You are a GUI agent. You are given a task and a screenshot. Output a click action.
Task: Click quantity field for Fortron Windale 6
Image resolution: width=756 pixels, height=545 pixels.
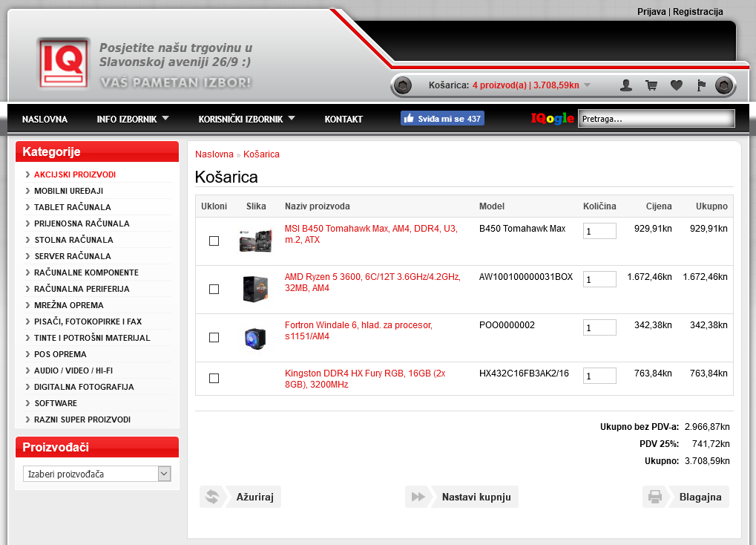pyautogui.click(x=599, y=327)
